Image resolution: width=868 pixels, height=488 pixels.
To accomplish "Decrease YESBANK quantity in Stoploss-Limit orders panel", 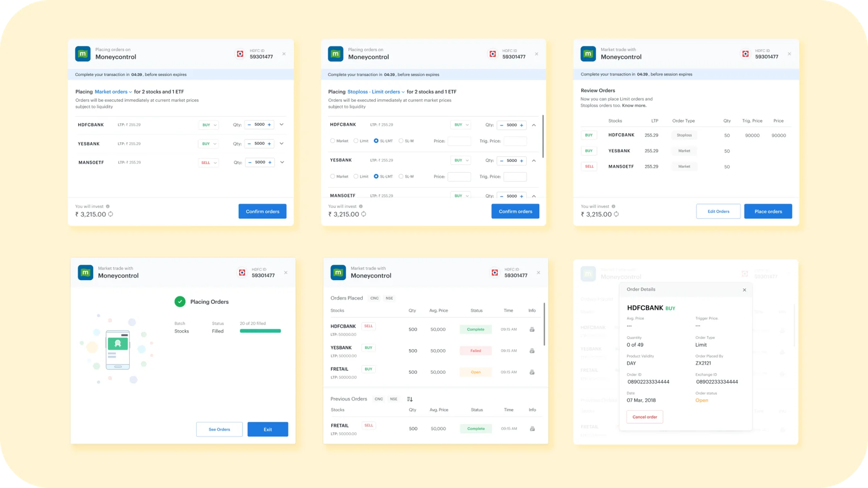I will tap(502, 161).
